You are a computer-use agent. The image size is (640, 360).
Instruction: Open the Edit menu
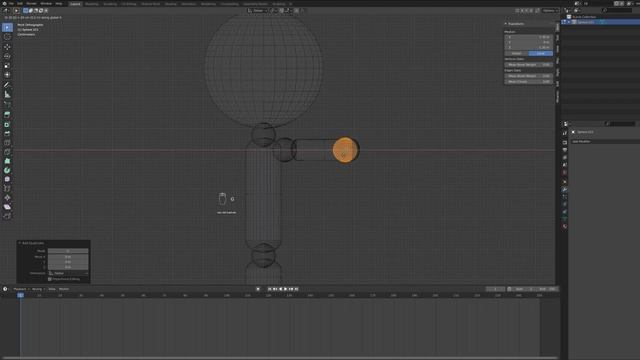click(x=20, y=4)
